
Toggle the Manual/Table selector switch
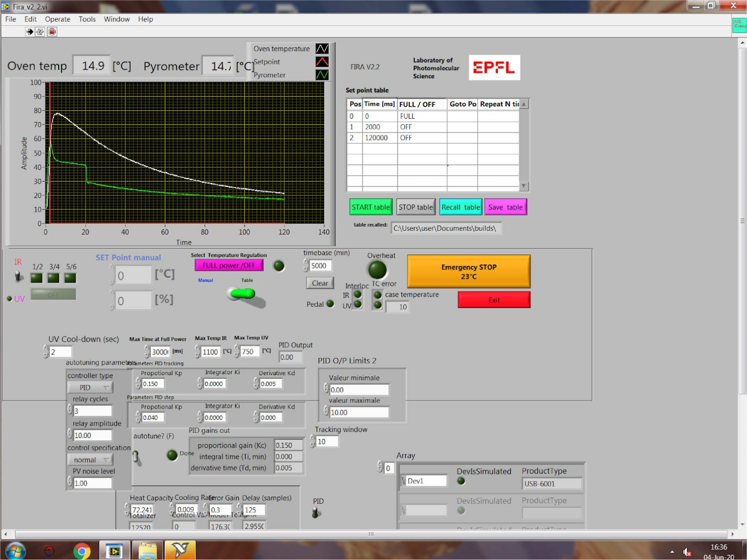point(243,294)
